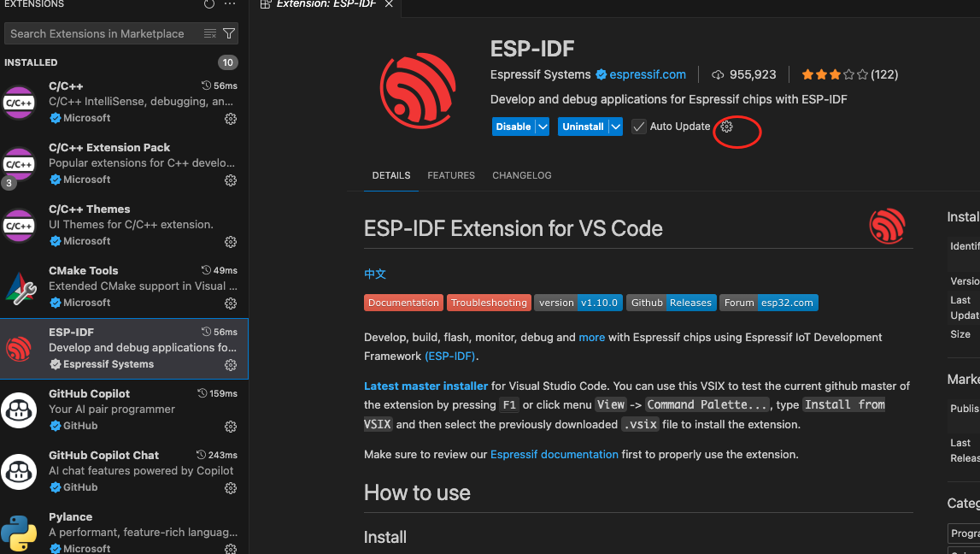Switch to the DETAILS tab
The width and height of the screenshot is (980, 554).
tap(391, 176)
